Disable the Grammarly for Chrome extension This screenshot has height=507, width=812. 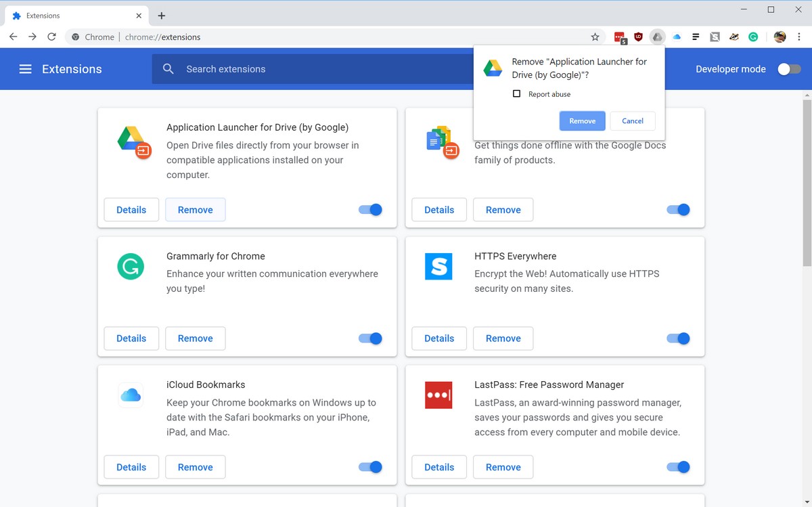pos(369,338)
